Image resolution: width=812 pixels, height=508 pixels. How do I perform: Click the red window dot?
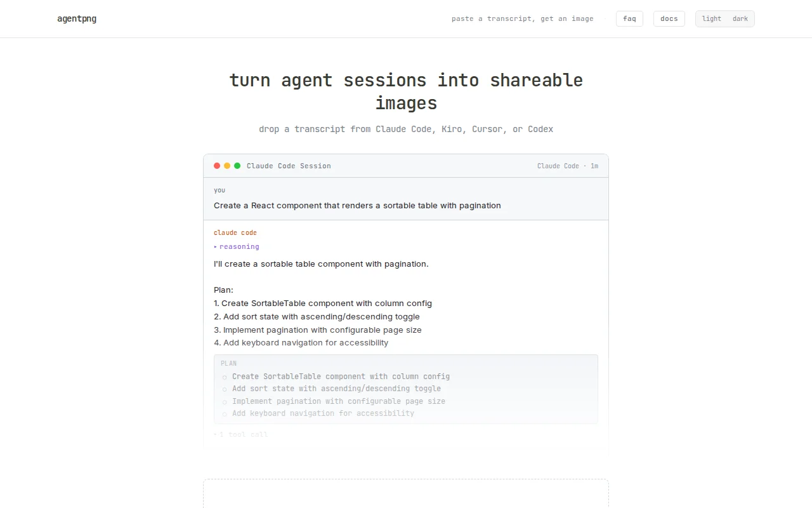[x=217, y=166]
